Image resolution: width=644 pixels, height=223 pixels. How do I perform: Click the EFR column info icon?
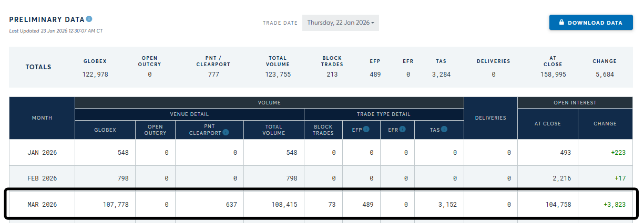tap(404, 129)
